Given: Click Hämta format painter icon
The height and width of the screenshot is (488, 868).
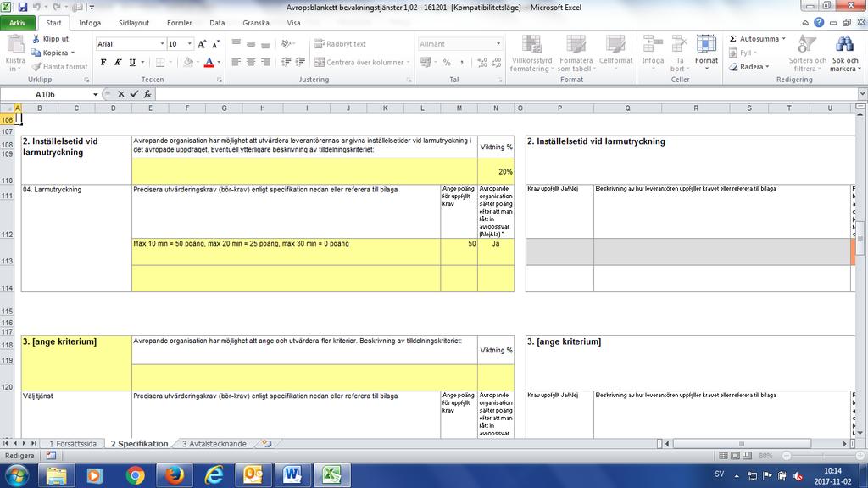Looking at the screenshot, I should click(x=36, y=66).
